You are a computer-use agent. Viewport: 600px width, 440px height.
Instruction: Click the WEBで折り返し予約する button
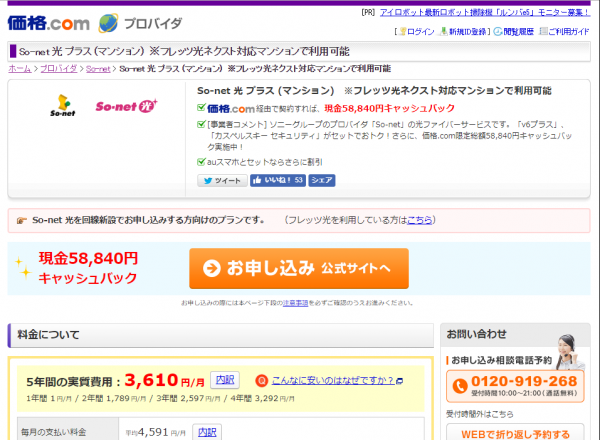(x=512, y=434)
